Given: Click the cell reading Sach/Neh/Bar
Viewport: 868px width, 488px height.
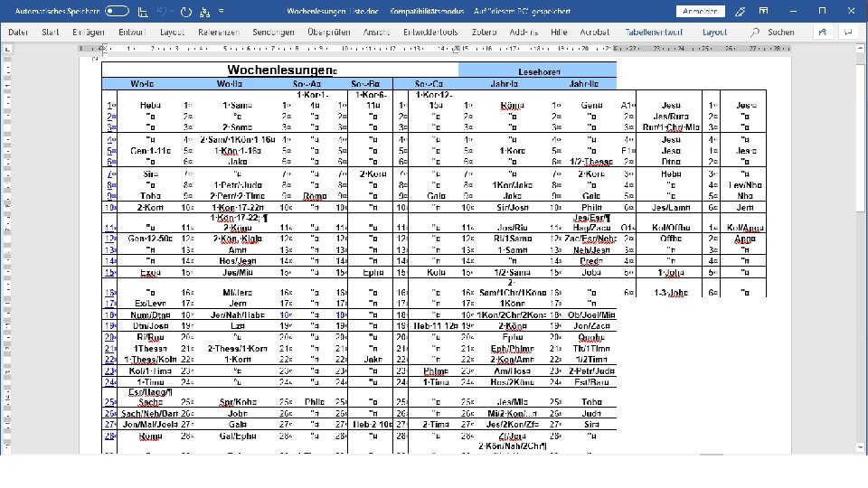Looking at the screenshot, I should 150,413.
